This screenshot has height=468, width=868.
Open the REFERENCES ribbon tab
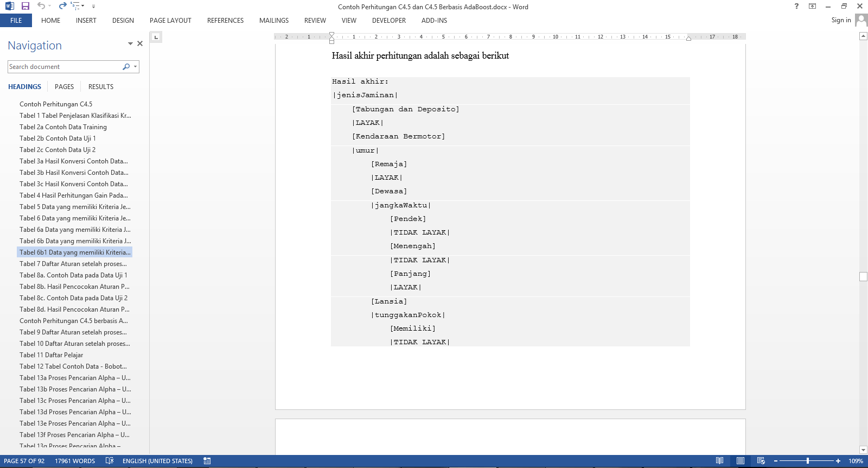click(225, 21)
